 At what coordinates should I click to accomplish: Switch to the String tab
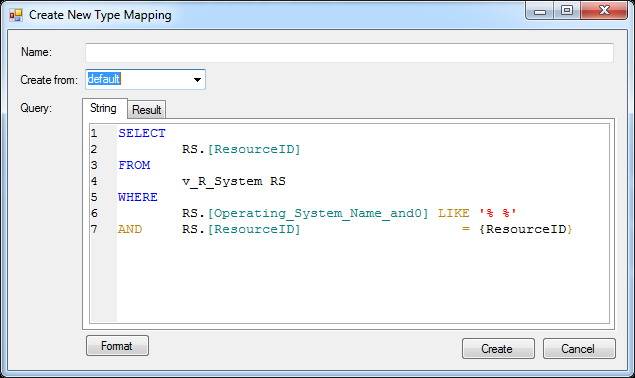click(x=104, y=108)
